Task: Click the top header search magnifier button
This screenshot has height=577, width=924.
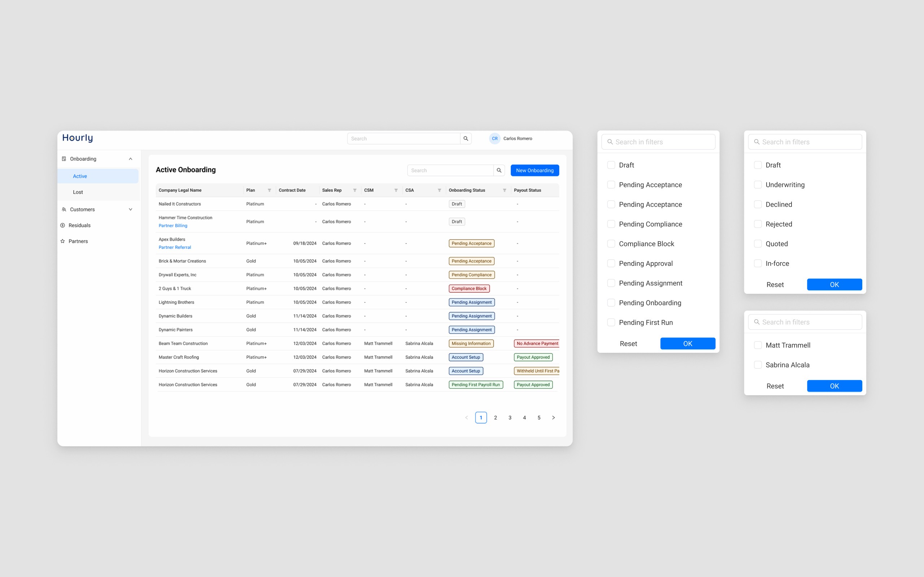Action: tap(466, 138)
